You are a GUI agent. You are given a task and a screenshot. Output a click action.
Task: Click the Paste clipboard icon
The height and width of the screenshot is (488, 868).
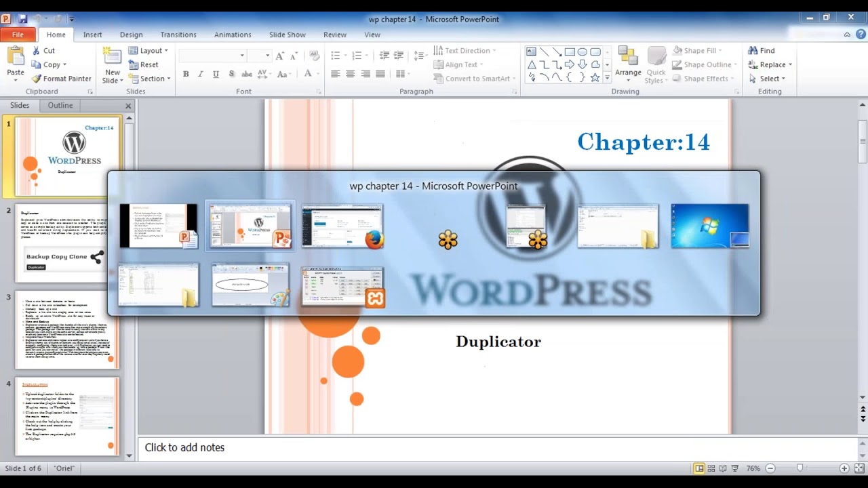[x=15, y=56]
